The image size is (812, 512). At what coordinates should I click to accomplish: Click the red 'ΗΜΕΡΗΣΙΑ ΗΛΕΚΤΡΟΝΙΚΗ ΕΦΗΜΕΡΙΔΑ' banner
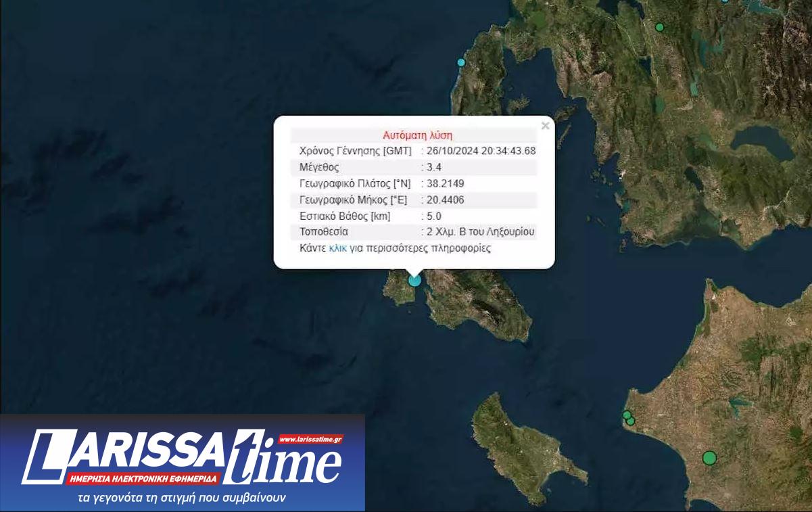pos(143,478)
